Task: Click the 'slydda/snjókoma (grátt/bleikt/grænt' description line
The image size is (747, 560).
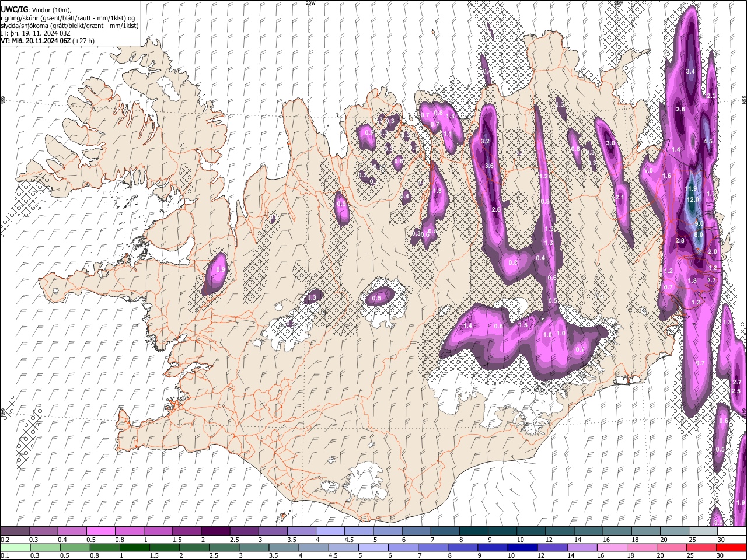Action: 69,26
